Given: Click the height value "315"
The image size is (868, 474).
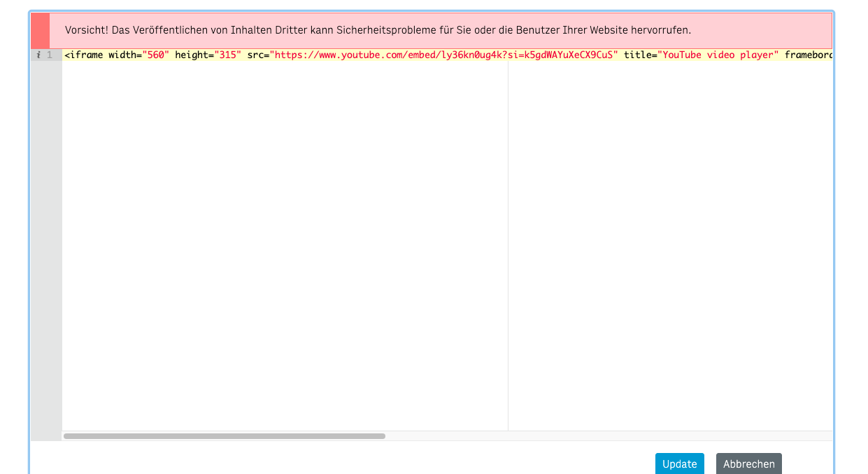Looking at the screenshot, I should 227,55.
